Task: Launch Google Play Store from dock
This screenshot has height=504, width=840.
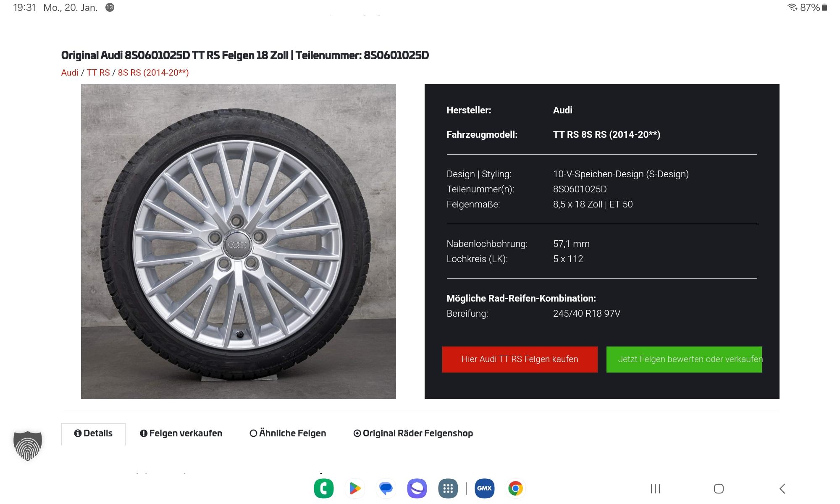Action: [x=354, y=488]
